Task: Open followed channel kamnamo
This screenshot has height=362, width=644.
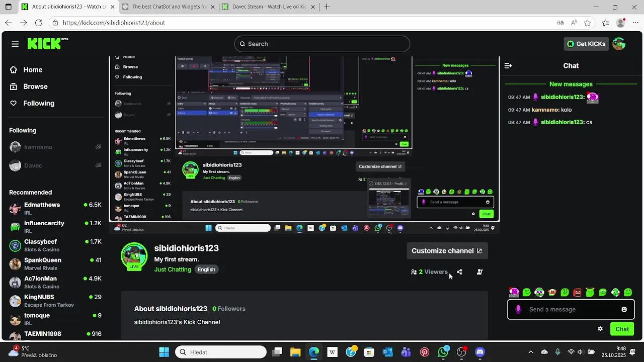Action: coord(55,147)
